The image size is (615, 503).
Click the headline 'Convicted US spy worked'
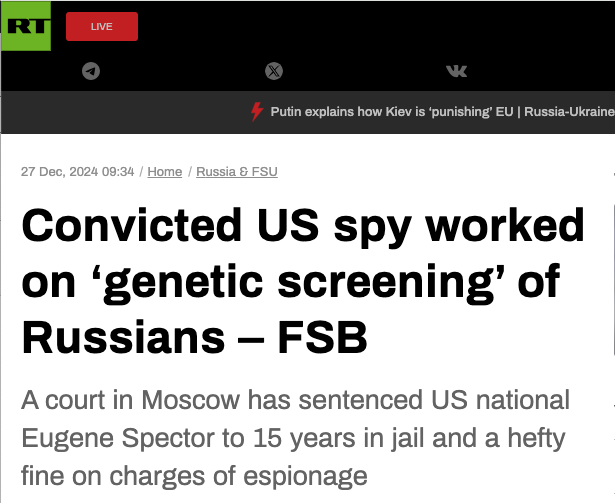(x=303, y=226)
